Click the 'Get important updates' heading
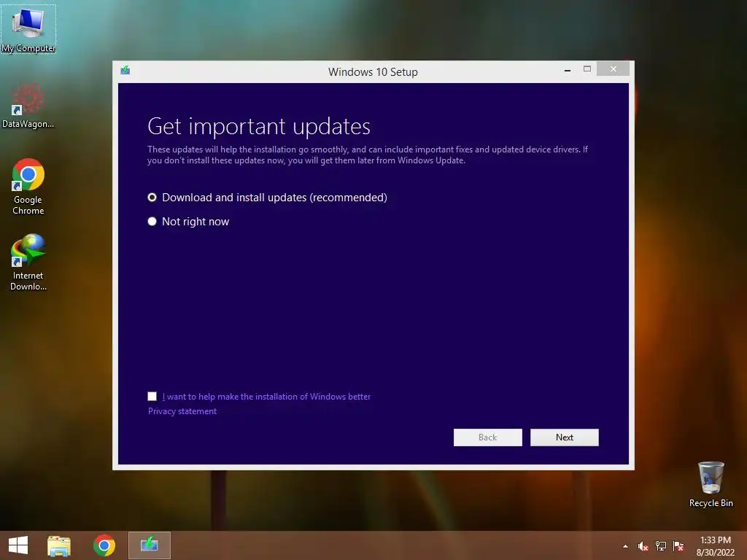747x560 pixels. coord(259,127)
